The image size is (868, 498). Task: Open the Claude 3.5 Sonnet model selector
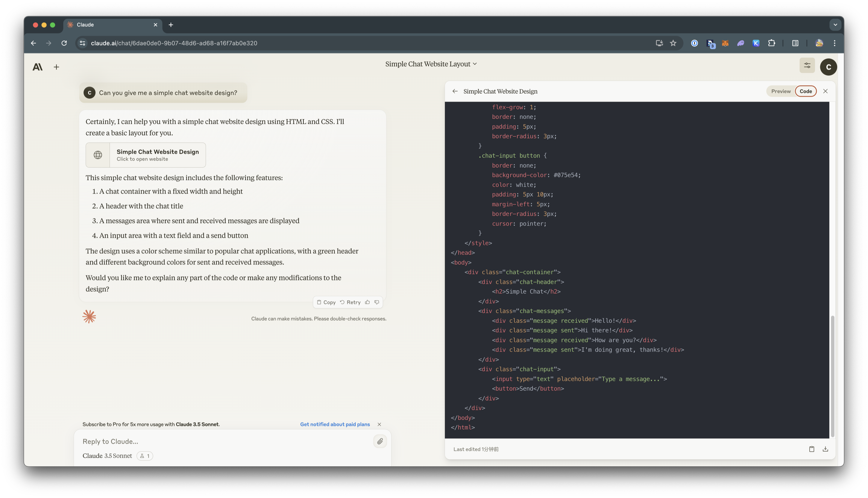coord(107,455)
